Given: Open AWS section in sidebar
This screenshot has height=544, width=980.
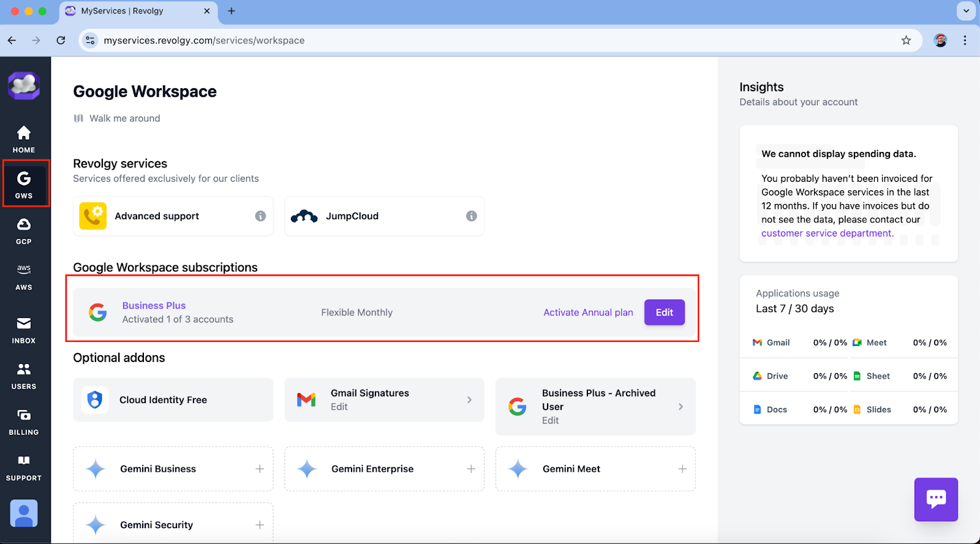Looking at the screenshot, I should coord(24,277).
